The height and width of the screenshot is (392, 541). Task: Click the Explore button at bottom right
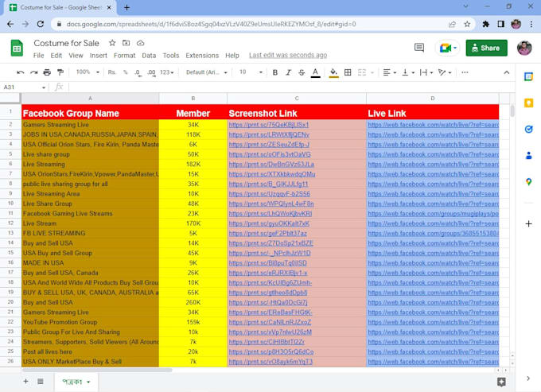(501, 382)
